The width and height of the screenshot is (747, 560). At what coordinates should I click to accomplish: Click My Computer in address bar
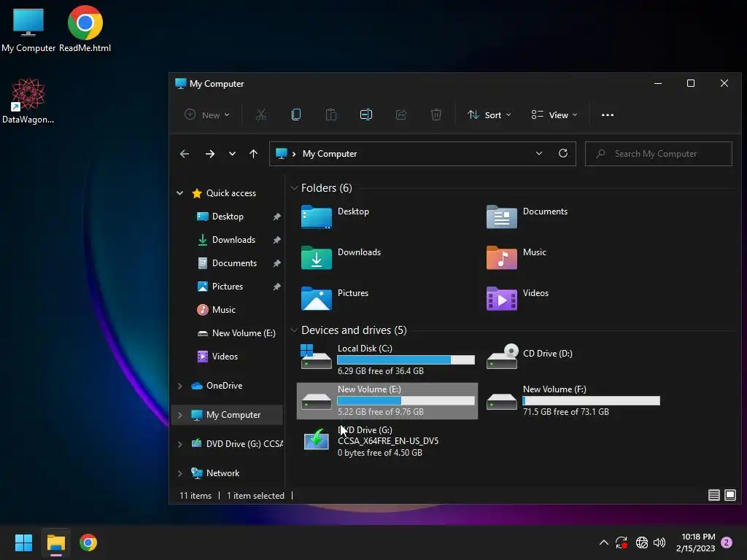(x=330, y=154)
